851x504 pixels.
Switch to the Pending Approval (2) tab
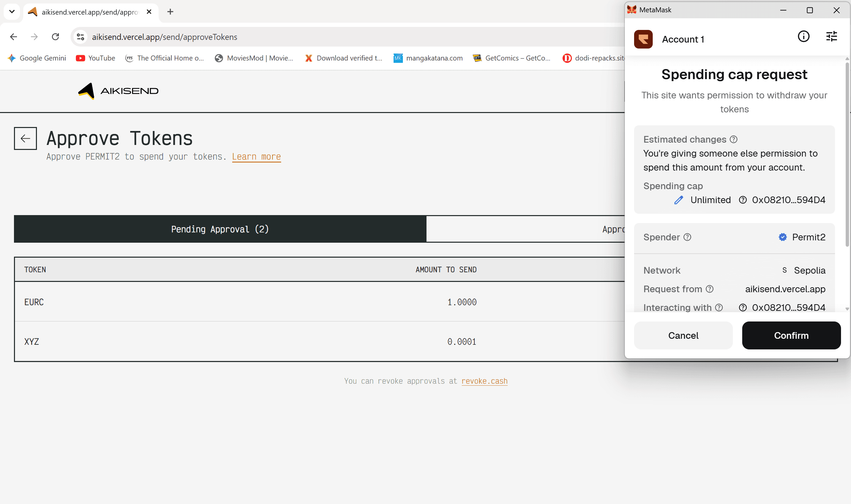pos(220,229)
